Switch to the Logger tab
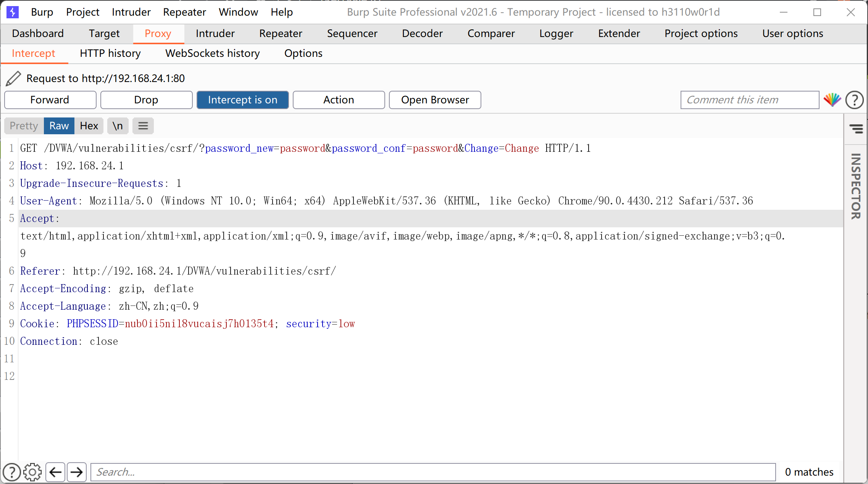 [556, 34]
